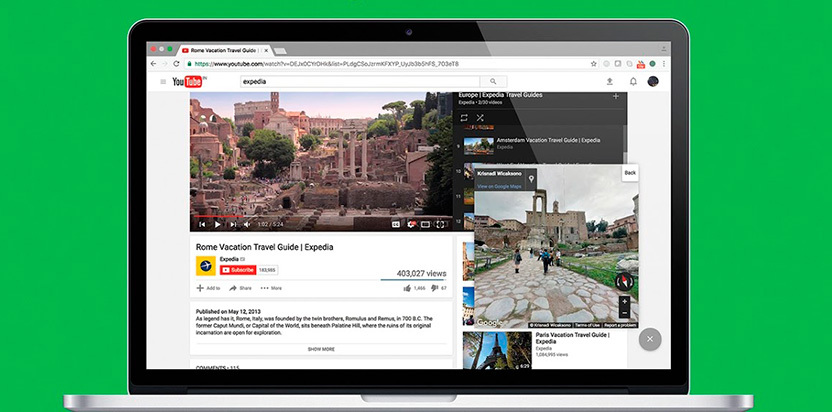Image resolution: width=832 pixels, height=412 pixels.
Task: Open the More options under the video
Action: coord(271,288)
